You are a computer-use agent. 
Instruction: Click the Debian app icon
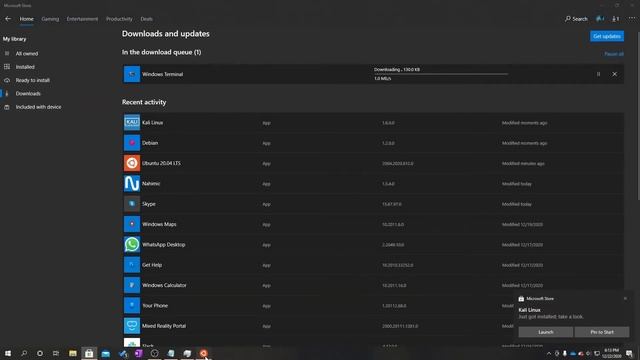coord(132,143)
